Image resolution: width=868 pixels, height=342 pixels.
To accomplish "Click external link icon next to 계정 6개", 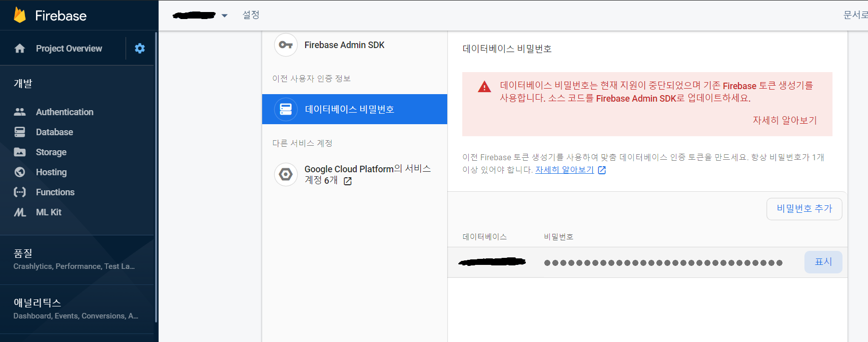I will 348,181.
